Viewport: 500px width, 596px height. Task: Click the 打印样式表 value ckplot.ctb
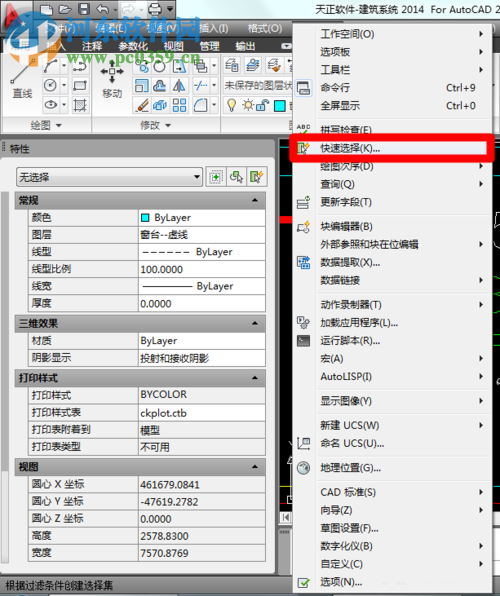pos(202,413)
